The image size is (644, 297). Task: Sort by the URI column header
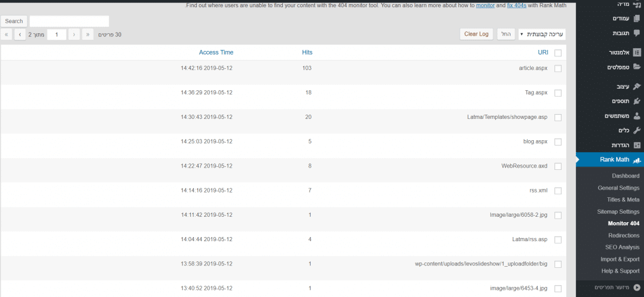pyautogui.click(x=543, y=52)
